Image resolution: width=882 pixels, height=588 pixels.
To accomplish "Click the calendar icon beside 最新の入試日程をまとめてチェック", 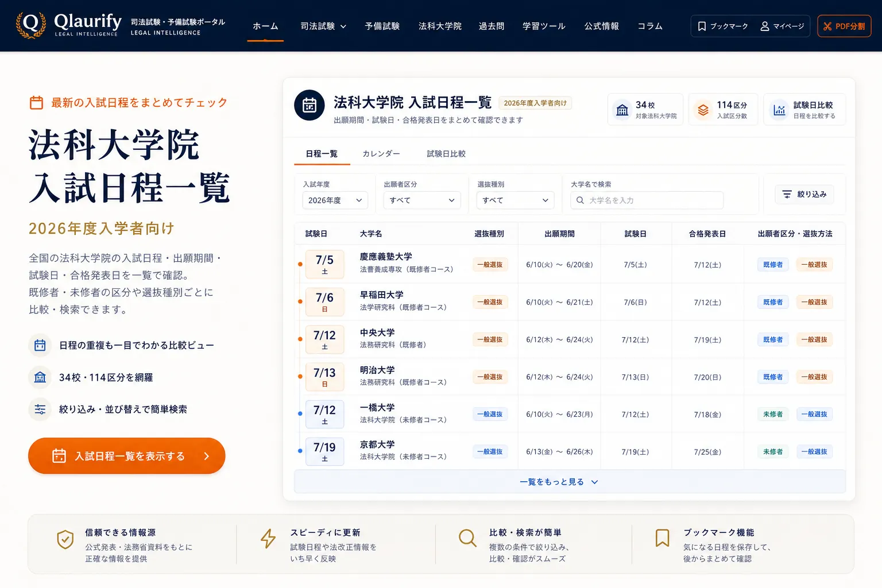I will click(x=36, y=103).
